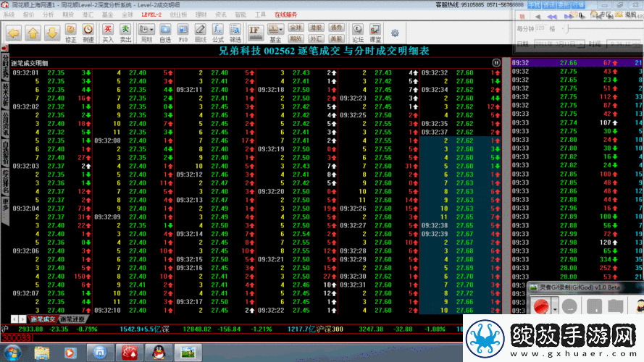Click the 全球 market button

click(296, 28)
